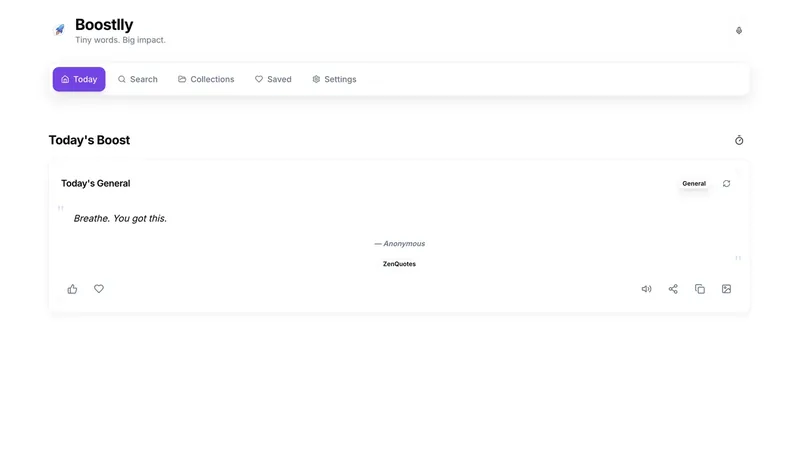Image resolution: width=800 pixels, height=470 pixels.
Task: Click the tagline "Tiny words. Big impact."
Action: point(120,40)
